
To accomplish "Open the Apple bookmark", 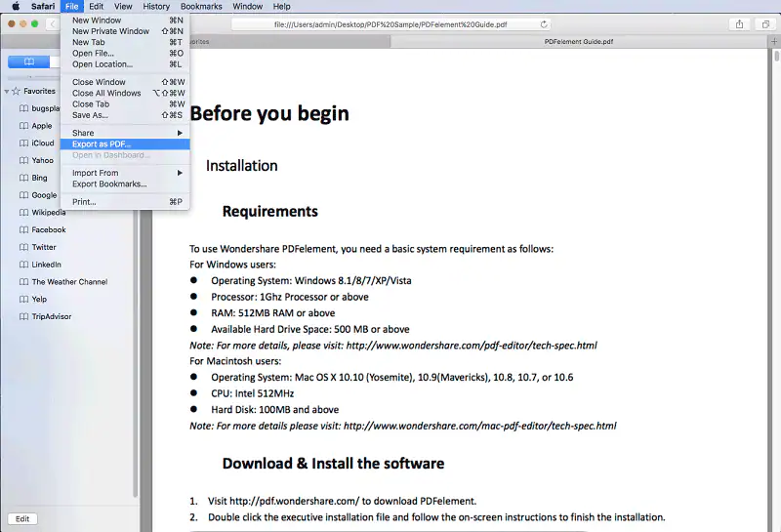I will point(41,126).
